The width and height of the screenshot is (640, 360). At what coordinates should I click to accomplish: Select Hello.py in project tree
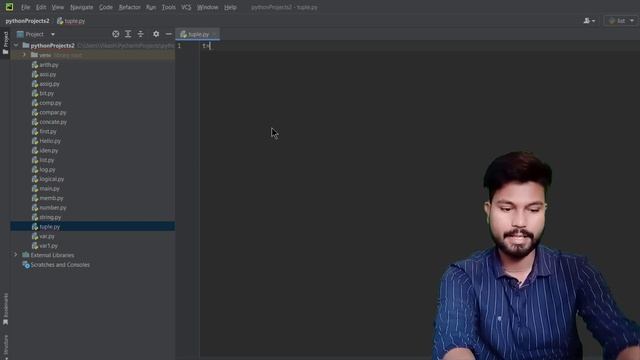click(x=50, y=141)
